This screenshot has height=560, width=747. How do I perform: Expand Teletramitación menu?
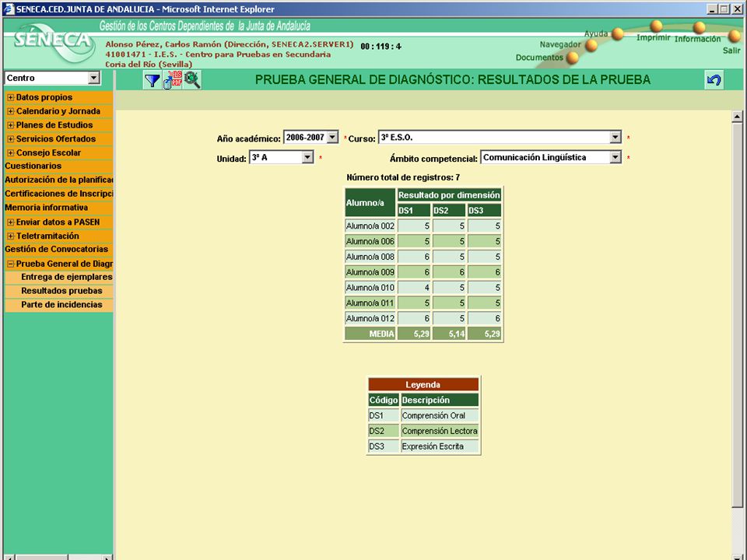click(10, 236)
